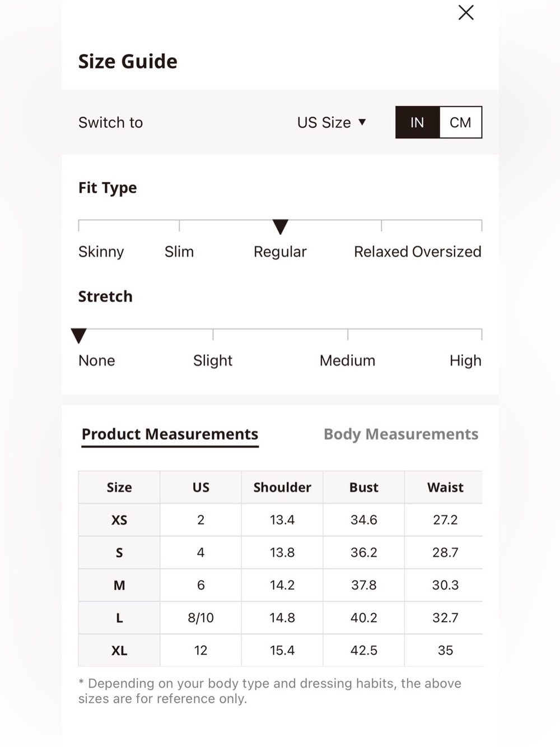Close the Size Guide with X icon
Image resolution: width=560 pixels, height=747 pixels.
pos(466,12)
